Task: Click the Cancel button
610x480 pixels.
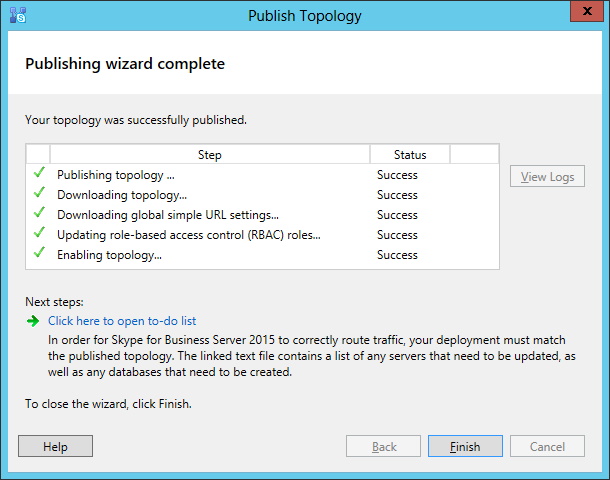Action: pyautogui.click(x=547, y=446)
